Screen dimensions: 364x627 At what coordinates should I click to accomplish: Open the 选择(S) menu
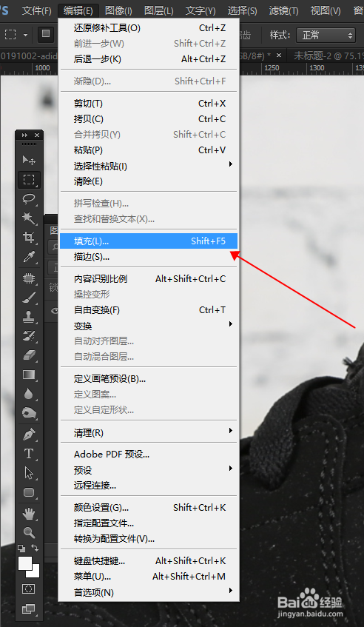click(x=242, y=11)
